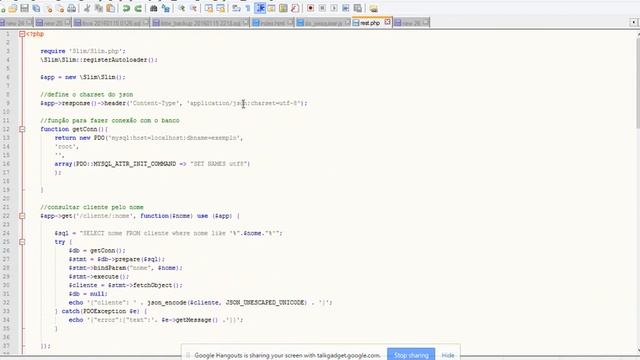Collapse the <?php fold marker on line 1
Viewport: 640px width, 360px height.
(22, 34)
